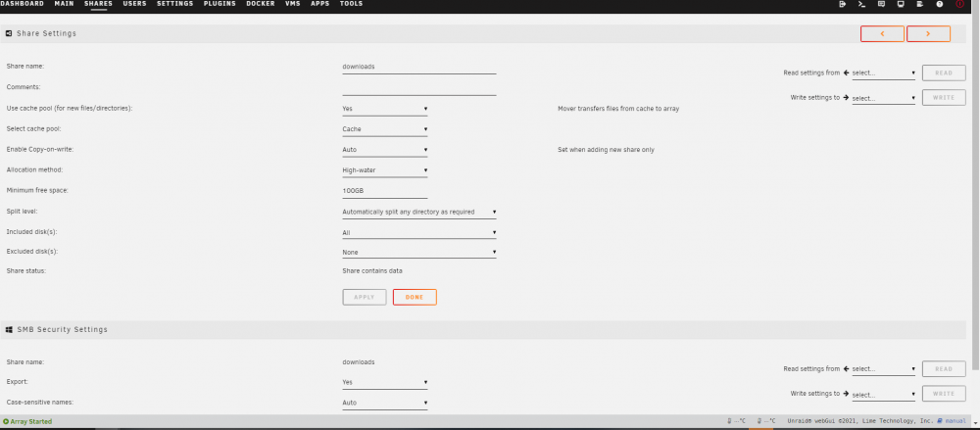Open the Allocation method High-water dropdown

click(385, 170)
